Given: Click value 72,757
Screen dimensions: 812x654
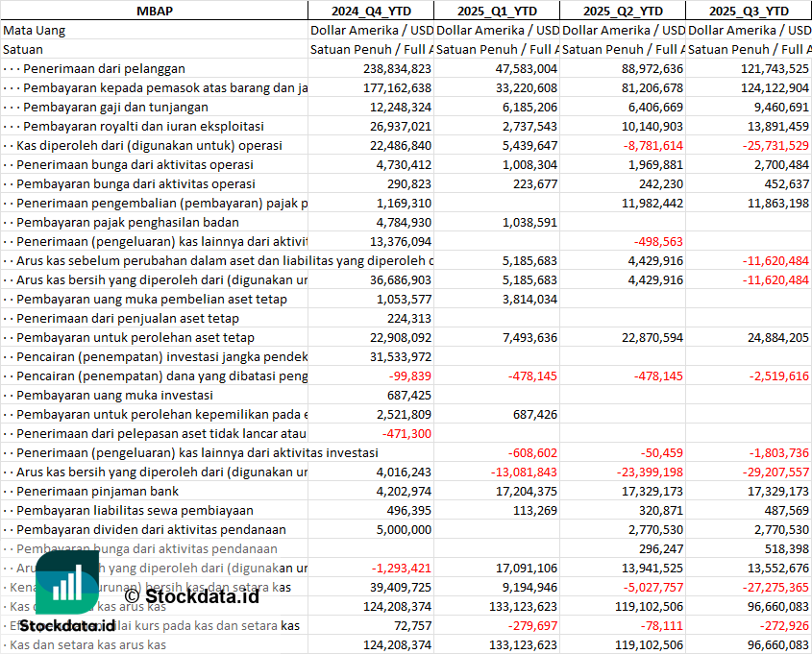Looking at the screenshot, I should click(x=413, y=625).
